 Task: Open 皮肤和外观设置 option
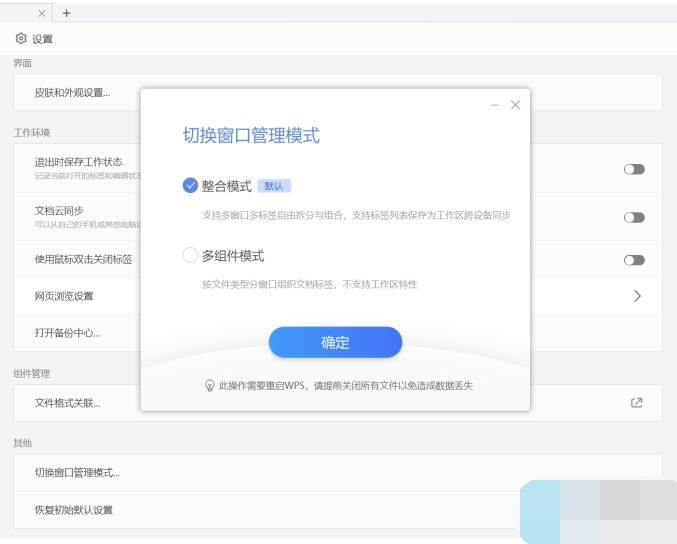[72, 93]
